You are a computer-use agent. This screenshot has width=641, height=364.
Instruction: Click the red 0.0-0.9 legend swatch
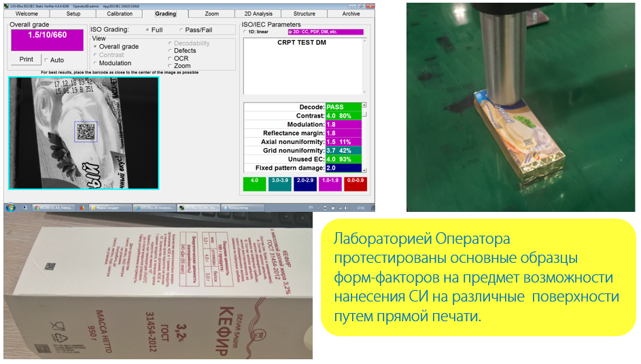coord(356,184)
